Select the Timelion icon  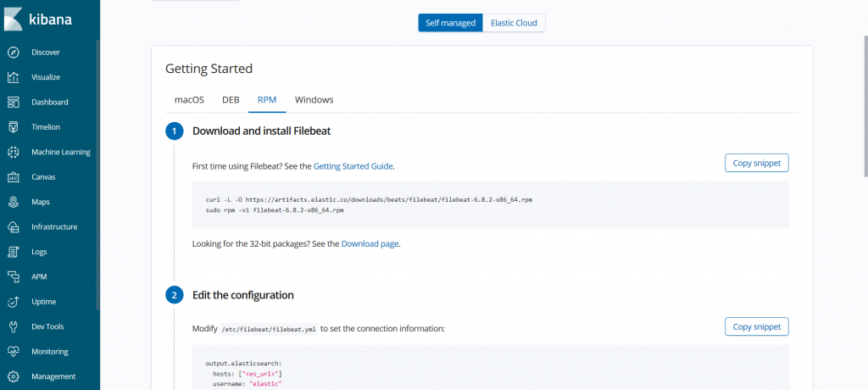pos(14,127)
